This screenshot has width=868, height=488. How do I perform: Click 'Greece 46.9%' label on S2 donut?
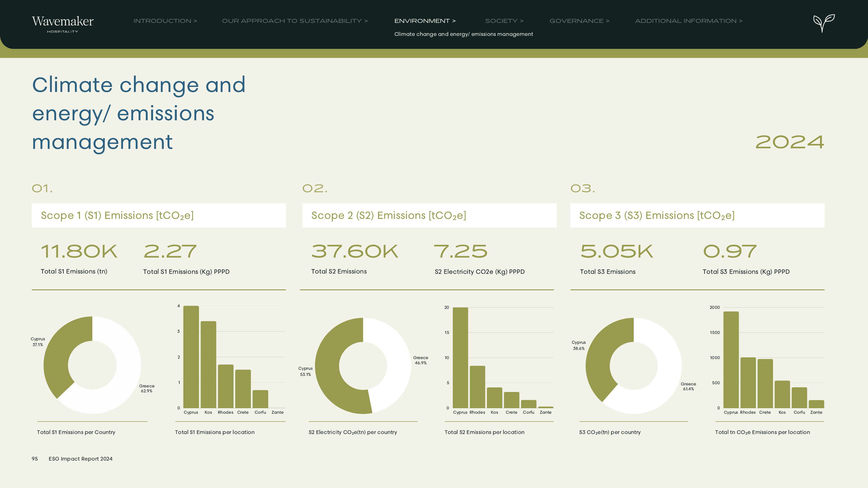coord(420,360)
